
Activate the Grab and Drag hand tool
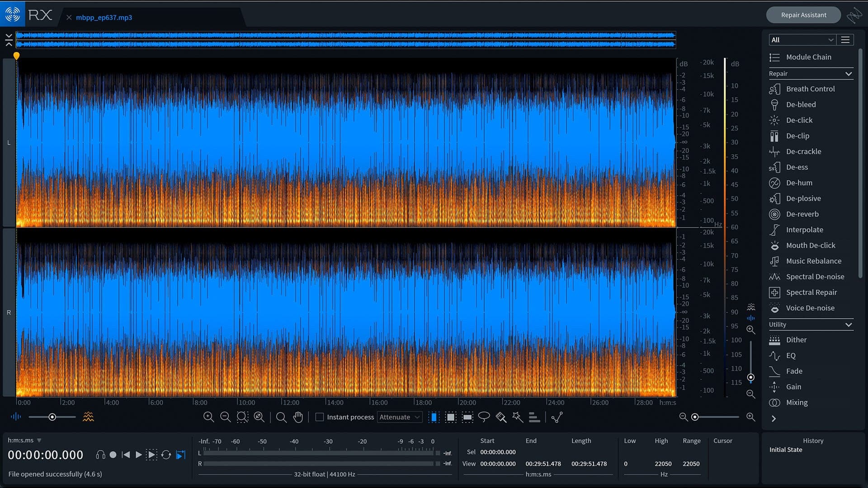coord(298,417)
